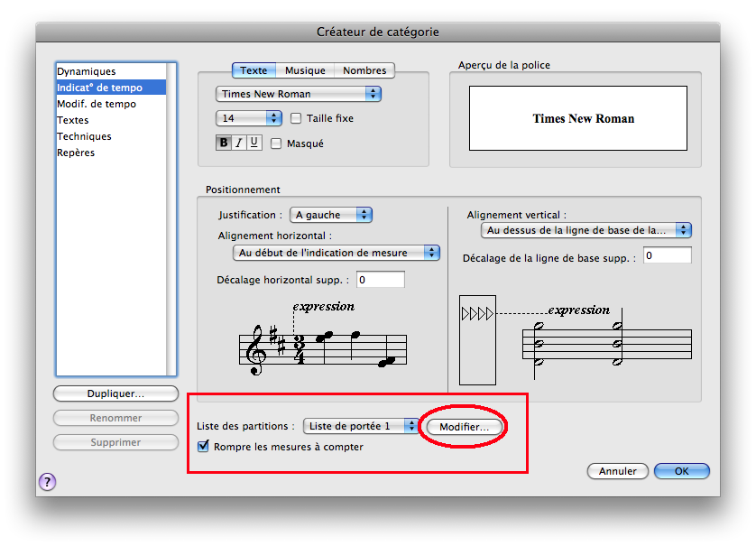Toggle the Underline style button

pos(254,143)
